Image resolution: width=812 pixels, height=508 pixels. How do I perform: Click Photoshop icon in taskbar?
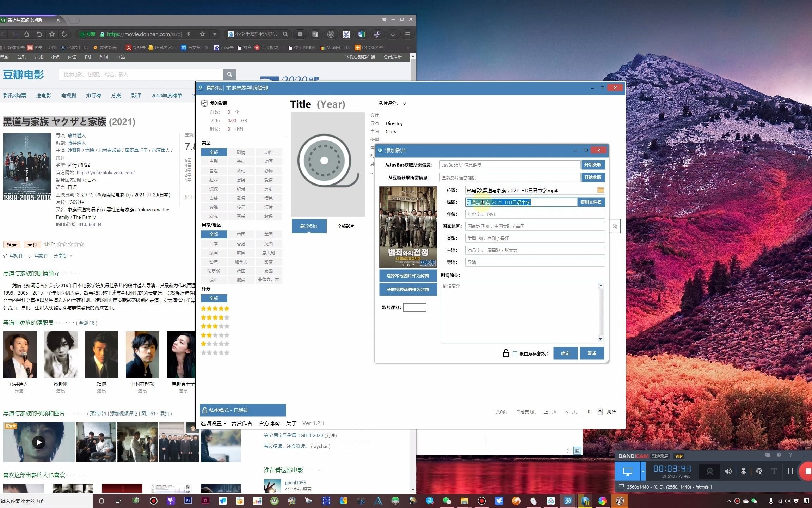coord(188,501)
